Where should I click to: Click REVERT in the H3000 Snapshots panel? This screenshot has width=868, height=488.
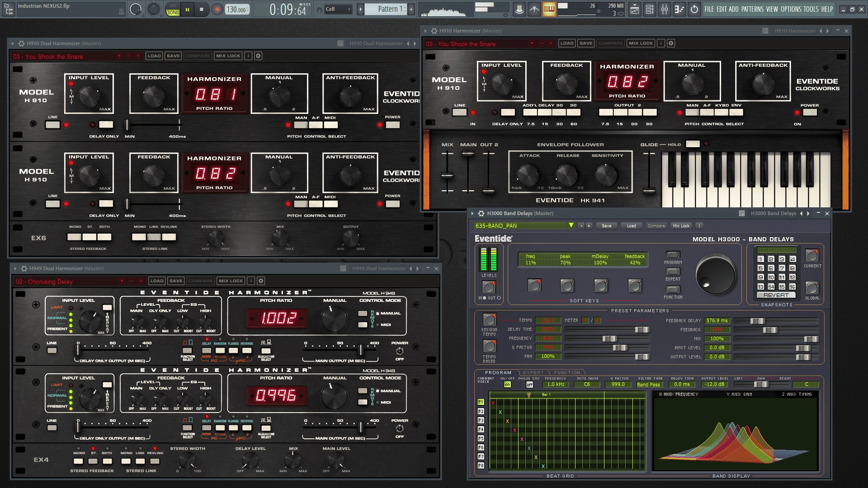[x=776, y=295]
